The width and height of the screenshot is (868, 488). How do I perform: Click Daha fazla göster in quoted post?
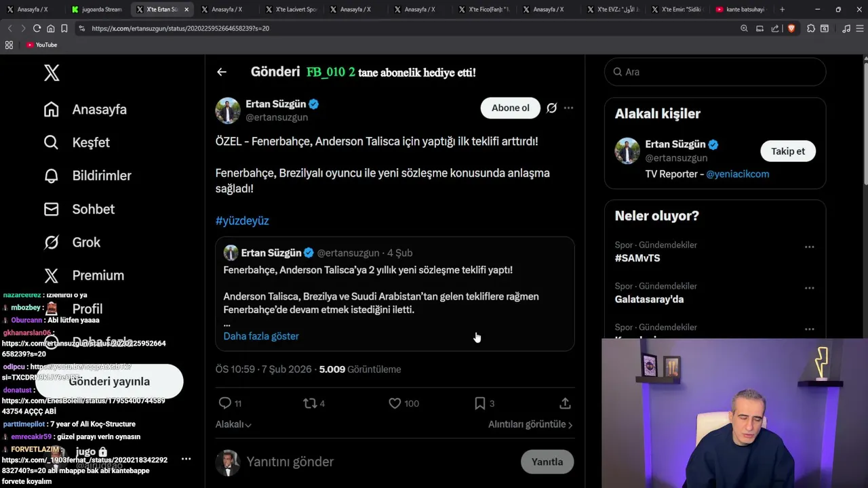[x=261, y=336]
